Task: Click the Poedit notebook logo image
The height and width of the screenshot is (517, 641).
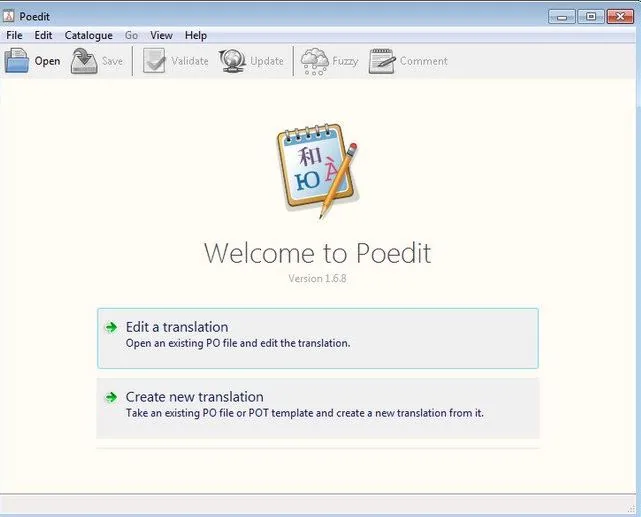Action: [x=318, y=171]
